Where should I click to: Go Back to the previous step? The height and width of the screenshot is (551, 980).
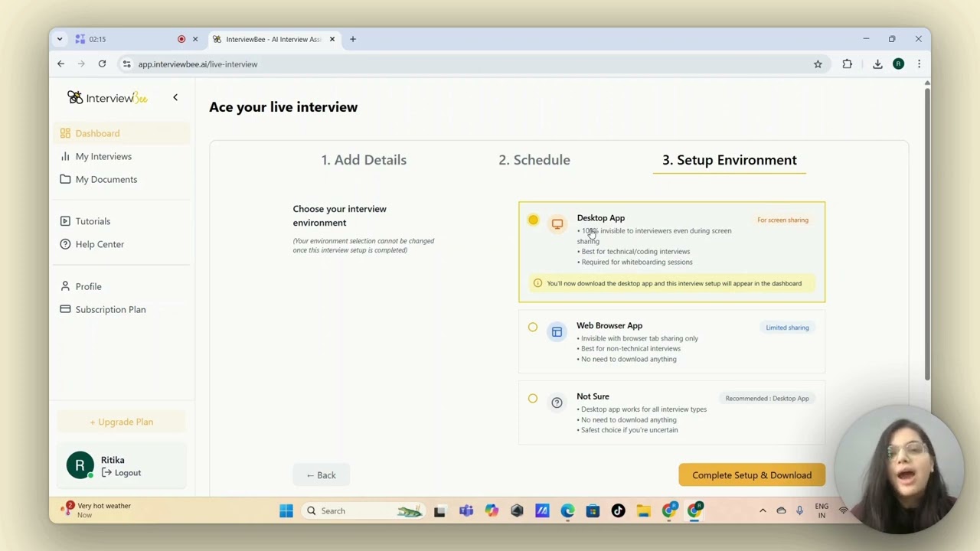322,475
